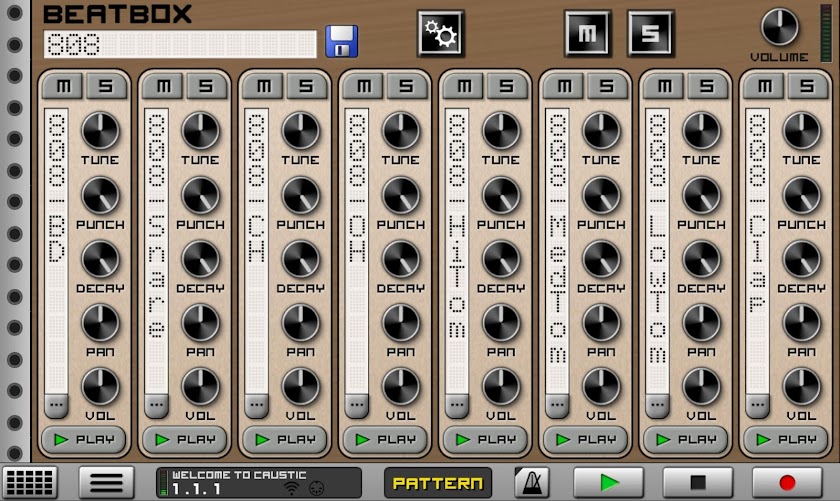Open sample browser for 808-Snare channel
The width and height of the screenshot is (840, 501).
coord(156,406)
